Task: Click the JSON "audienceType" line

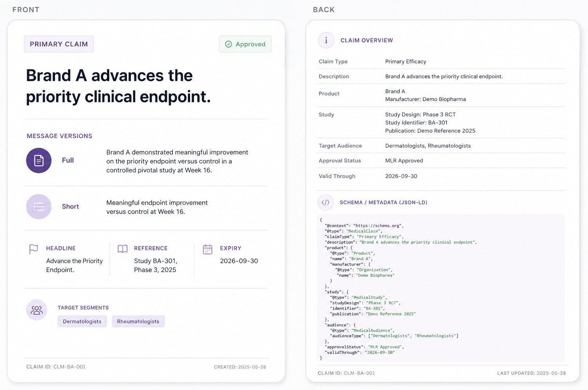Action: click(x=394, y=336)
